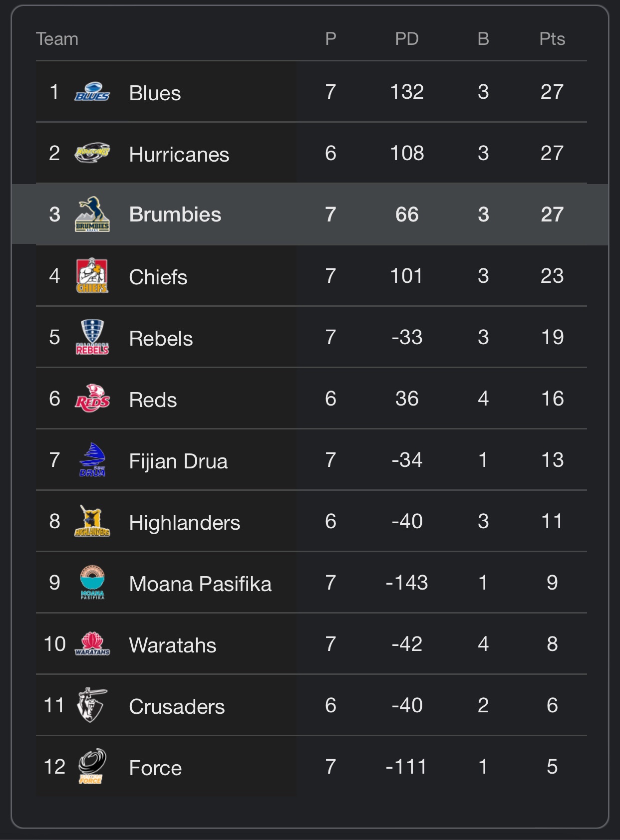Click the Chiefs team logo
The image size is (620, 840).
coord(92,276)
